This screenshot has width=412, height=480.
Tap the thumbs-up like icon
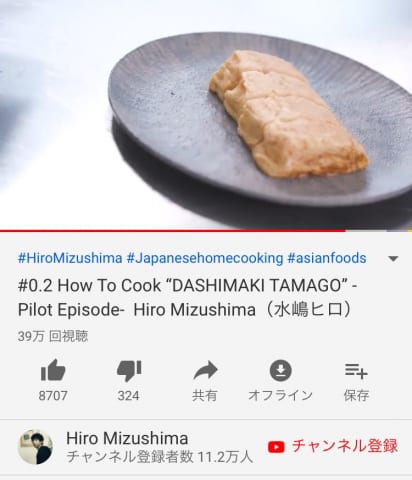[x=53, y=370]
